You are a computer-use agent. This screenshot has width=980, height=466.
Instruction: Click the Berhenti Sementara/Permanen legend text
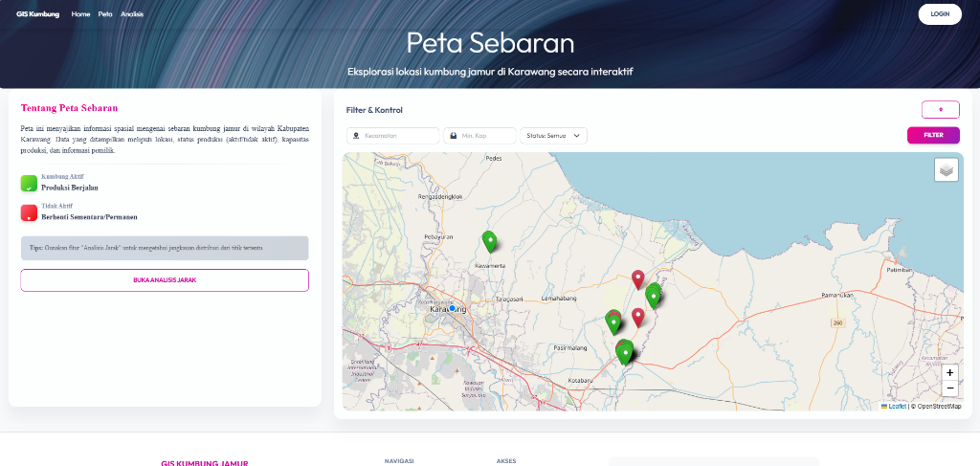pos(89,217)
